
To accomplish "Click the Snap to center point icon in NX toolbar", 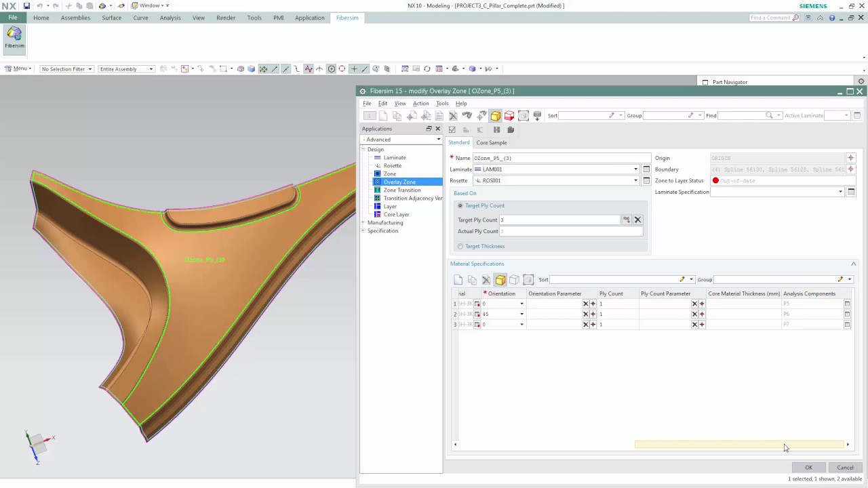I will (x=331, y=68).
